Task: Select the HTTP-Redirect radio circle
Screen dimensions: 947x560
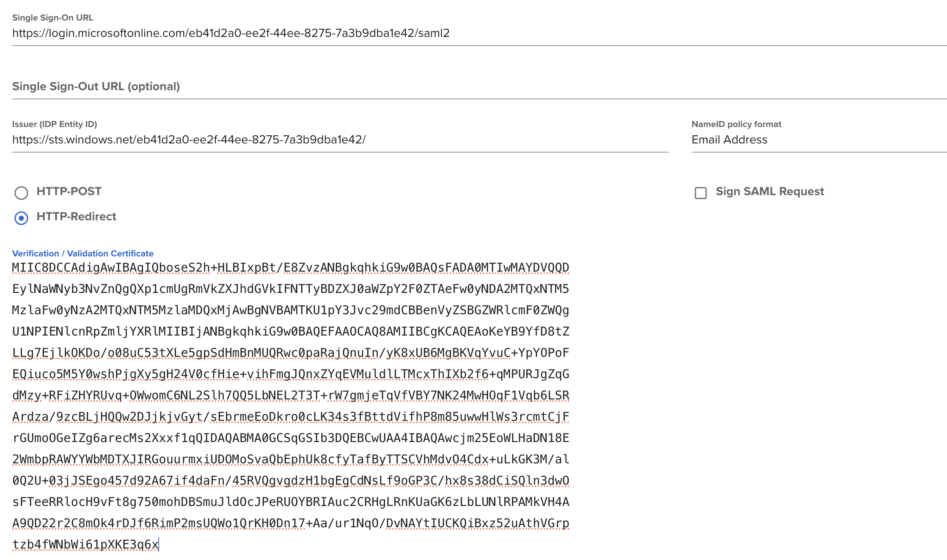Action: [x=21, y=218]
